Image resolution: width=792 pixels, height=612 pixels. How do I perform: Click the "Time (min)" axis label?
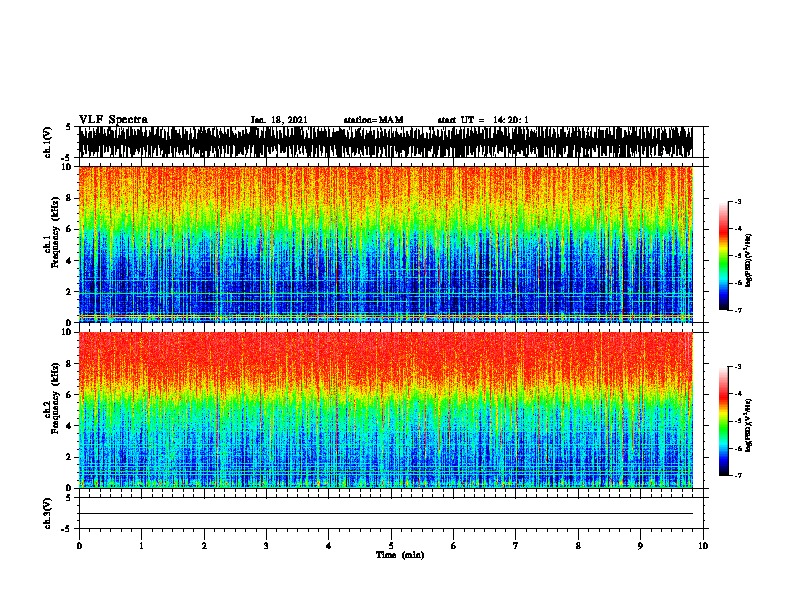(400, 555)
